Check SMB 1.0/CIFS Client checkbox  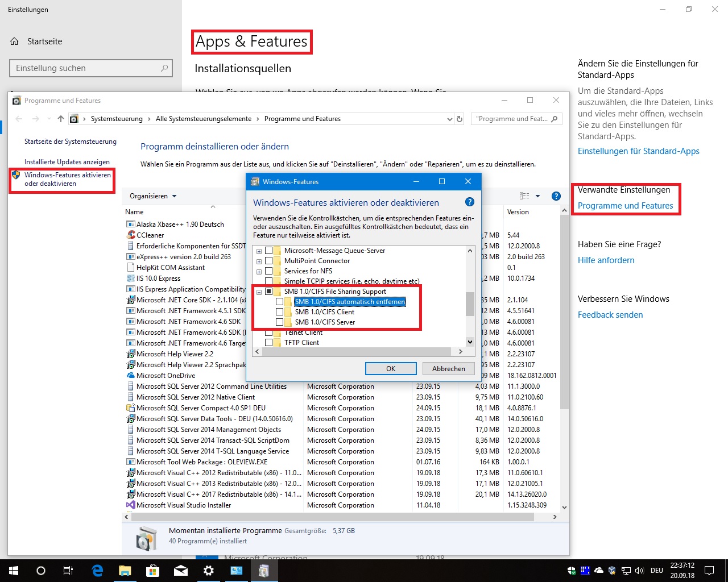280,312
